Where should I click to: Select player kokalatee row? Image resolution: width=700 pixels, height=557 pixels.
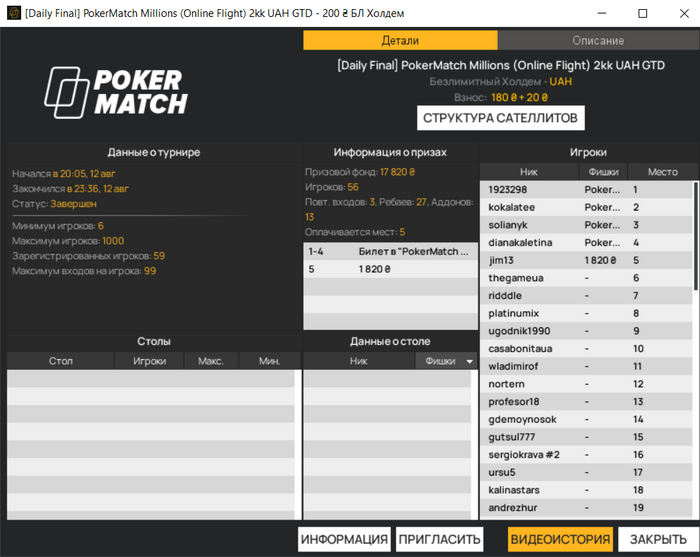(586, 207)
